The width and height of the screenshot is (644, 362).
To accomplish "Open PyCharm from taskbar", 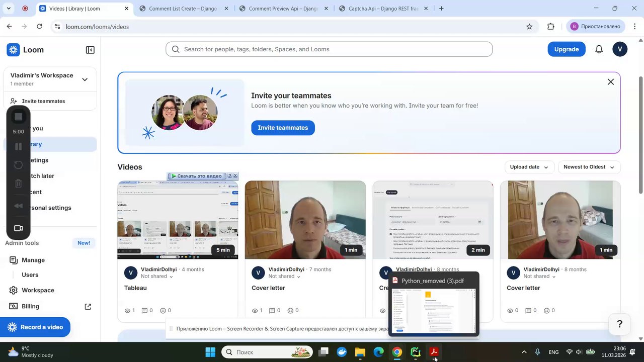I will point(416,352).
